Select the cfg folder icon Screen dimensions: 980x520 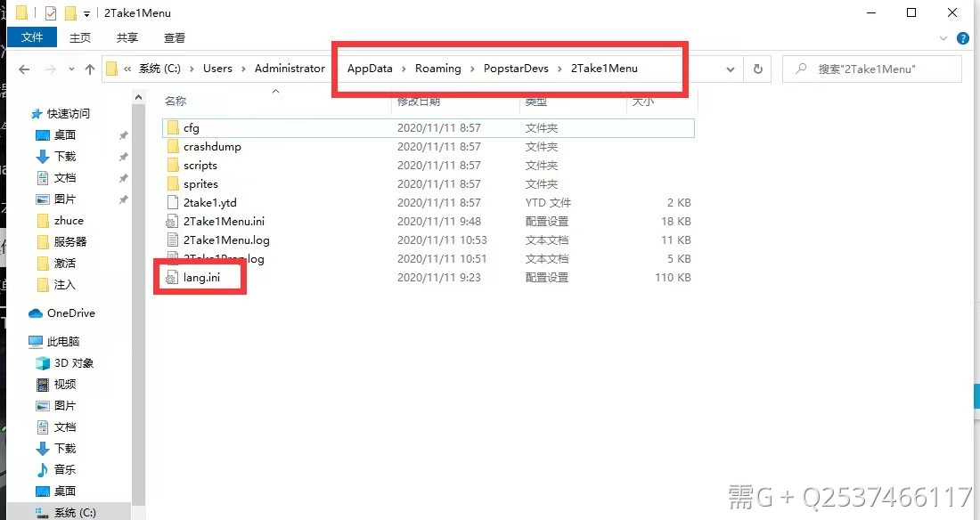173,128
